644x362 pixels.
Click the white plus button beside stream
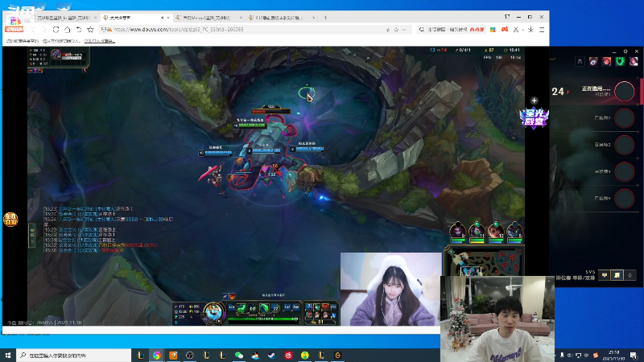(534, 101)
